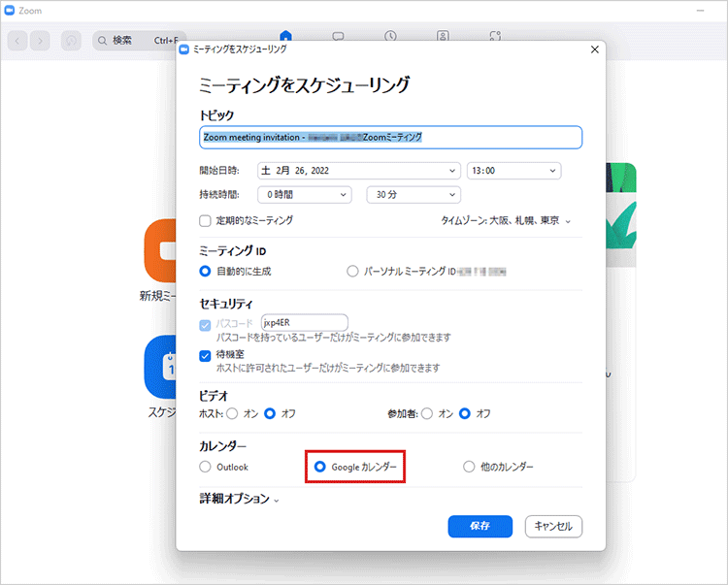This screenshot has height=585, width=728.
Task: Select automatically generated meeting ID
Action: pyautogui.click(x=205, y=272)
